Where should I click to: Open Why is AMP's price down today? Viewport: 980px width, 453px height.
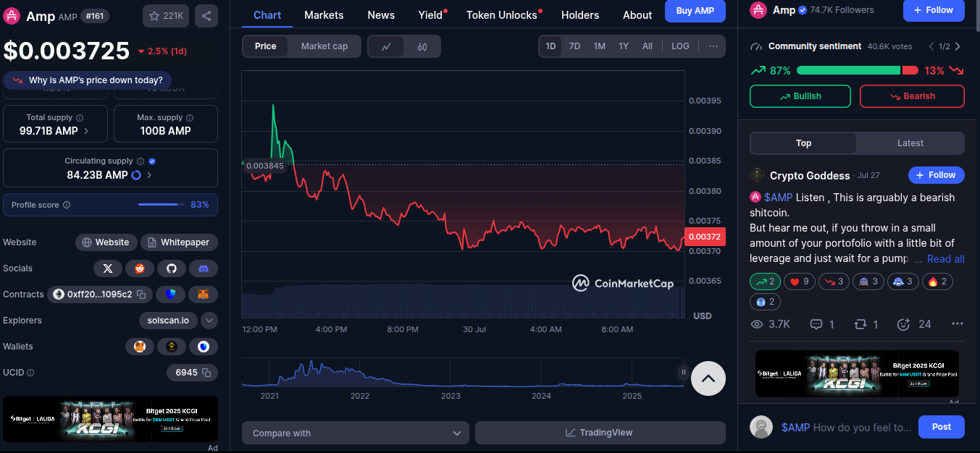88,80
